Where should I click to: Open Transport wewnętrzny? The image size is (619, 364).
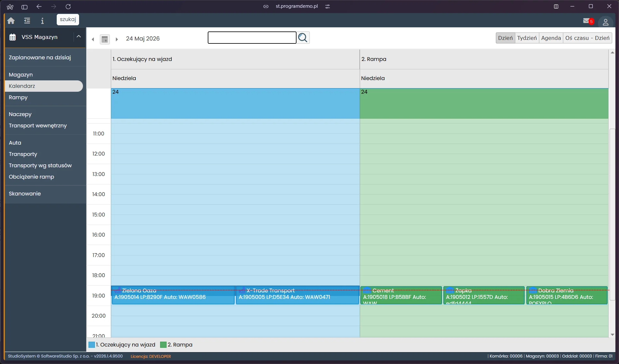[38, 125]
